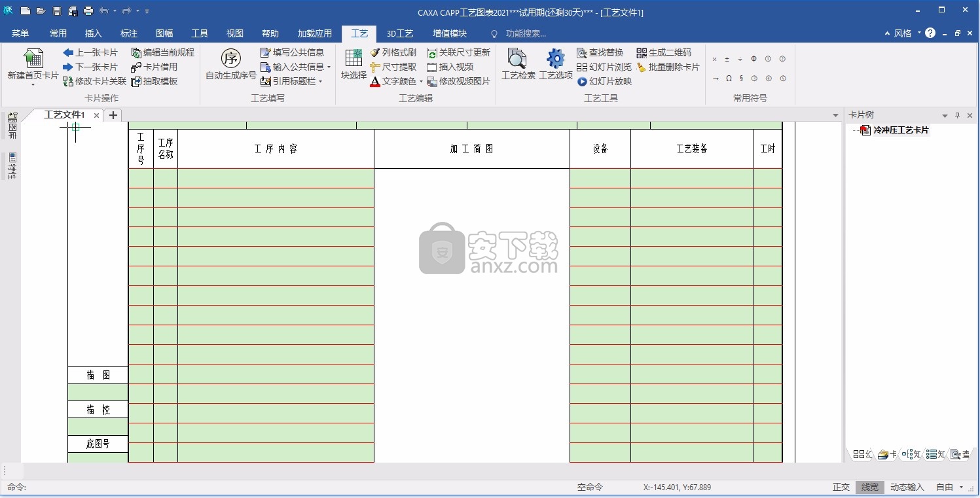Select 冷冲压工艺卡片 in card tree
Screen dimensions: 980x498
tap(901, 130)
